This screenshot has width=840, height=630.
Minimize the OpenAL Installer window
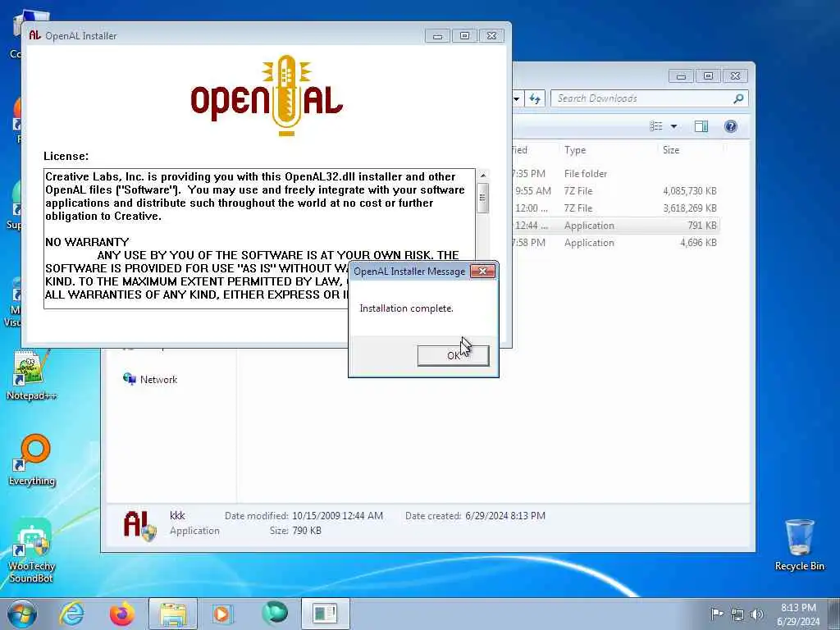437,36
